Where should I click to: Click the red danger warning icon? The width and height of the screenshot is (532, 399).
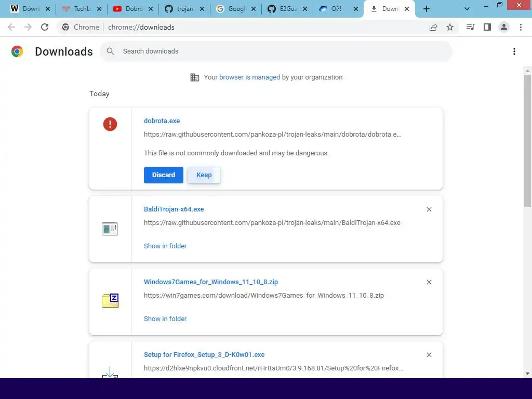tap(110, 124)
